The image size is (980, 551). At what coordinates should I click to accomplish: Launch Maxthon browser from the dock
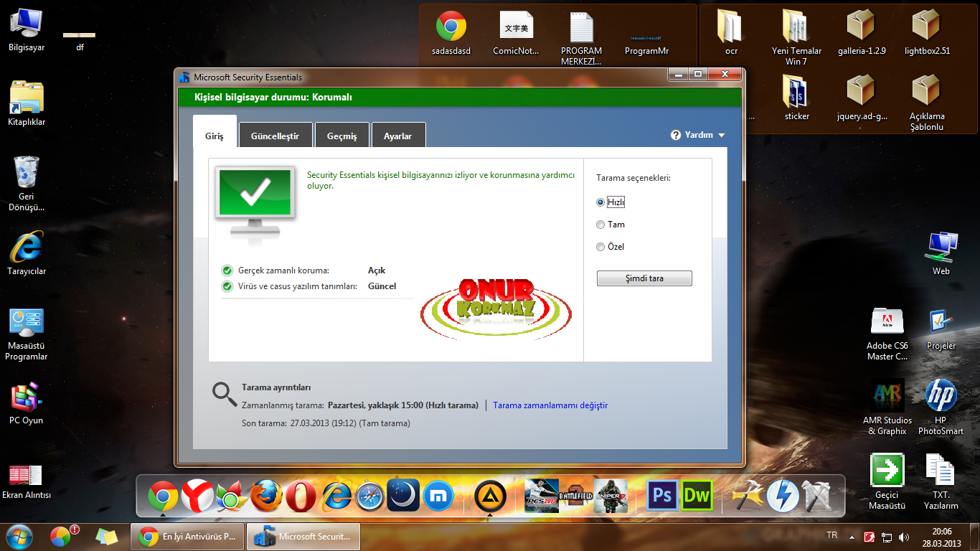pos(437,496)
